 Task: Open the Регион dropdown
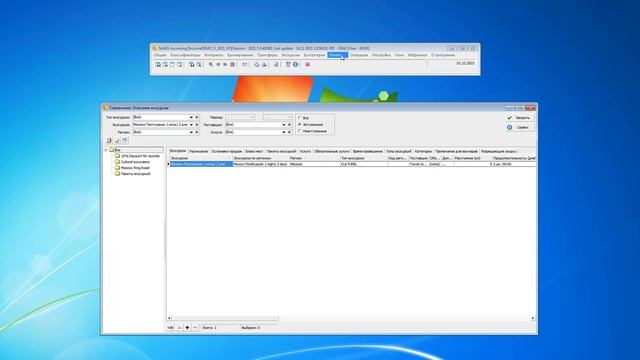191,132
